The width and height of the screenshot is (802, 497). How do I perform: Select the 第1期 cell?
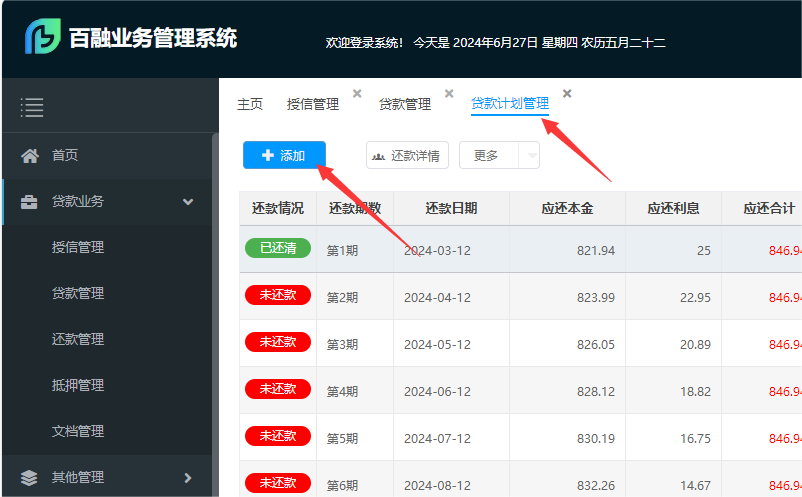pos(355,251)
